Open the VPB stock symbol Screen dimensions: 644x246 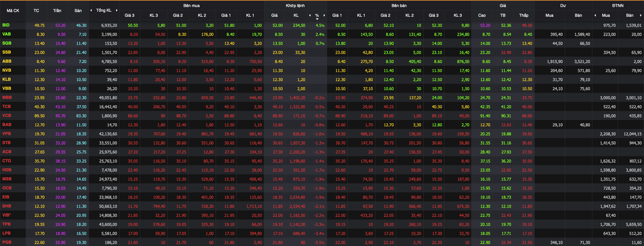point(6,134)
